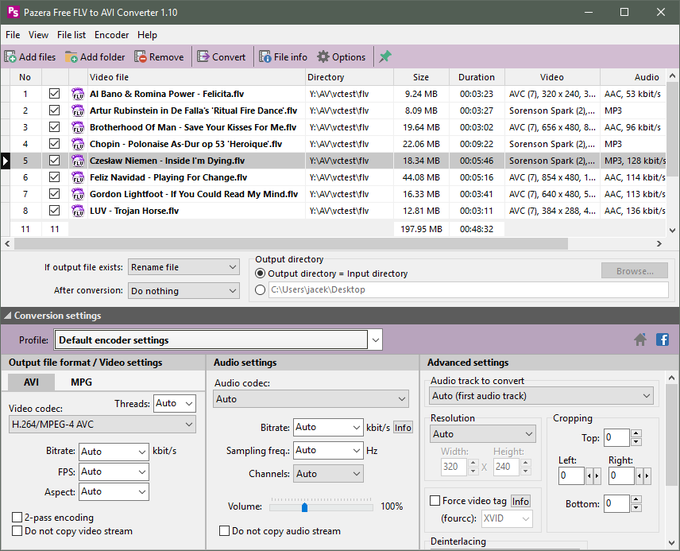Screen dimensions: 680x551
Task: Open the Audio codec dropdown
Action: click(x=311, y=399)
